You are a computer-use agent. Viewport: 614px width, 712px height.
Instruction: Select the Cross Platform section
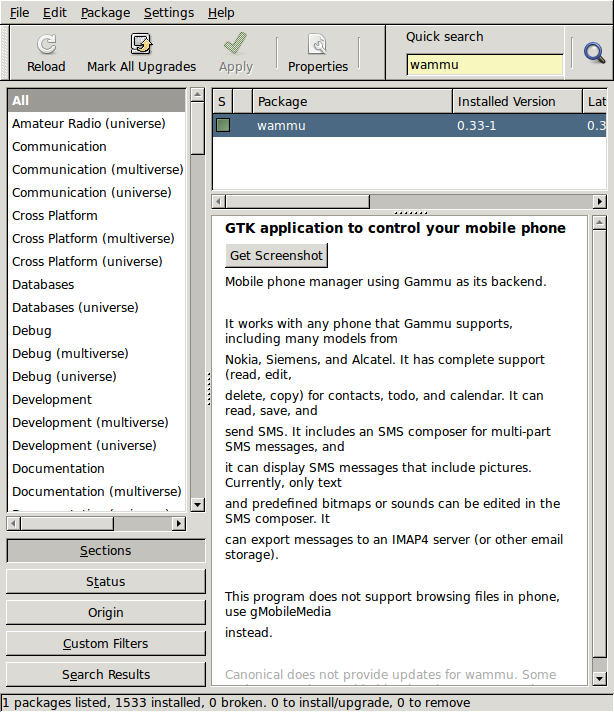[x=97, y=216]
